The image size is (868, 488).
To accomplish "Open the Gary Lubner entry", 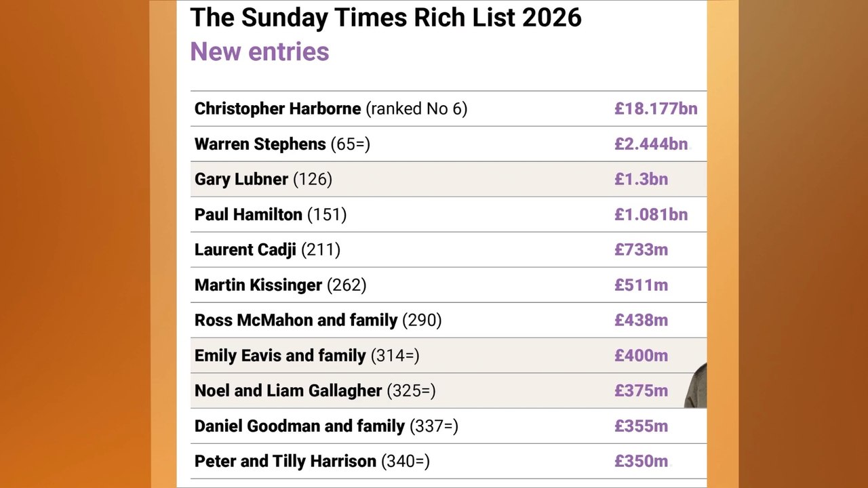I will tap(448, 179).
